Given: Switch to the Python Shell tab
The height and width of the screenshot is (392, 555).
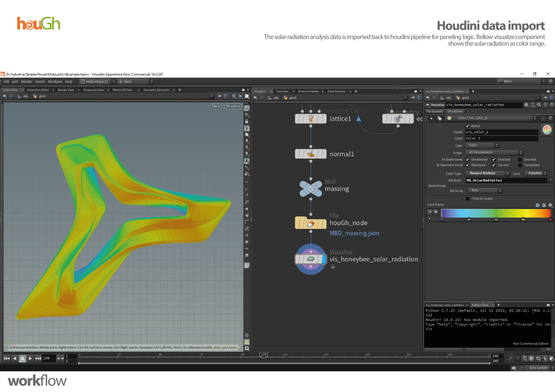Looking at the screenshot, I should point(480,305).
